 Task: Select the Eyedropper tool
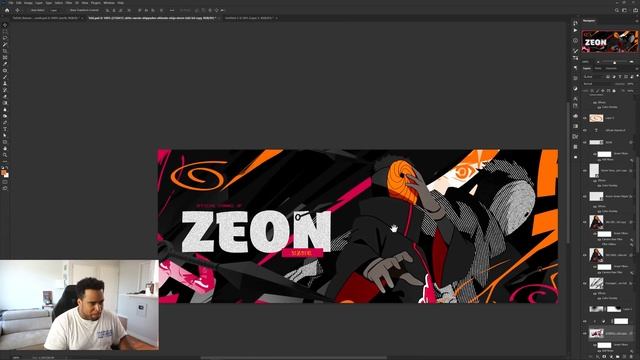(x=5, y=64)
